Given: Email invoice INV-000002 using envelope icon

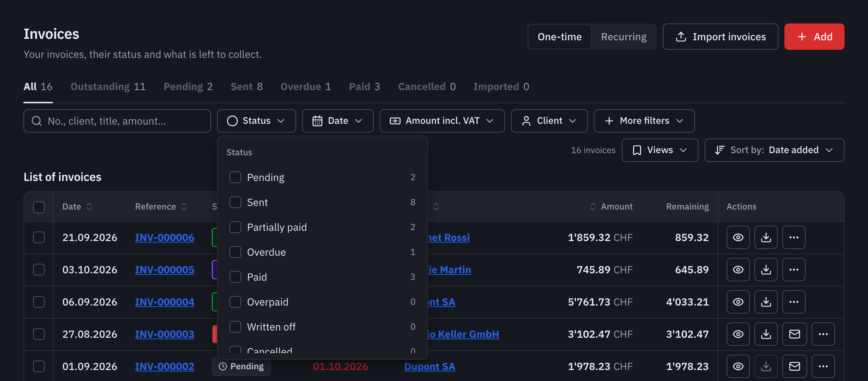Looking at the screenshot, I should click(794, 366).
